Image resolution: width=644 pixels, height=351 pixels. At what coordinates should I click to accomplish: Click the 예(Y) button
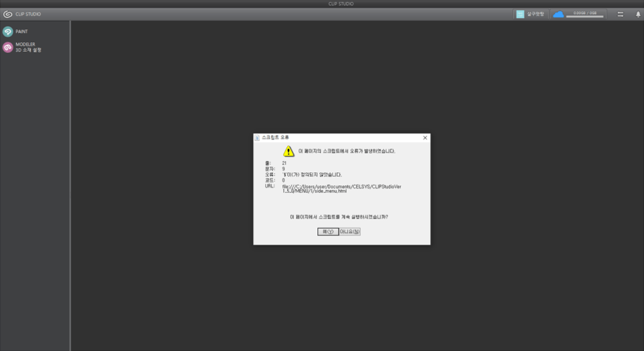[x=328, y=232]
